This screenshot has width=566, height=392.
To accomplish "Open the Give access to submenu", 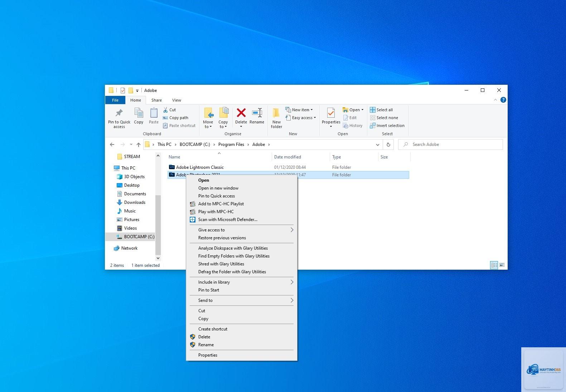I will [242, 230].
